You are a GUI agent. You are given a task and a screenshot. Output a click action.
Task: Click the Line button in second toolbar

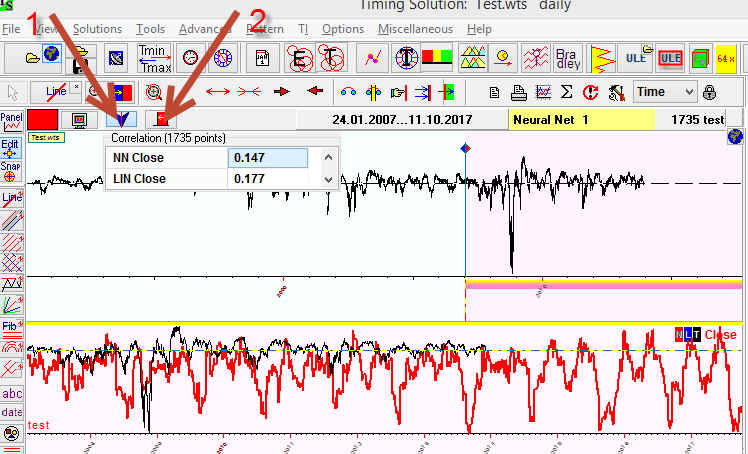57,92
